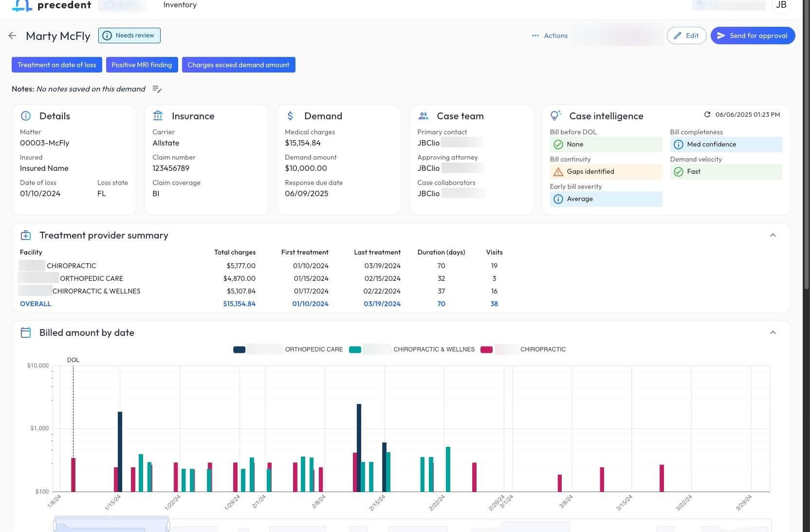The image size is (810, 532).
Task: Click the Needs review status badge
Action: click(129, 36)
